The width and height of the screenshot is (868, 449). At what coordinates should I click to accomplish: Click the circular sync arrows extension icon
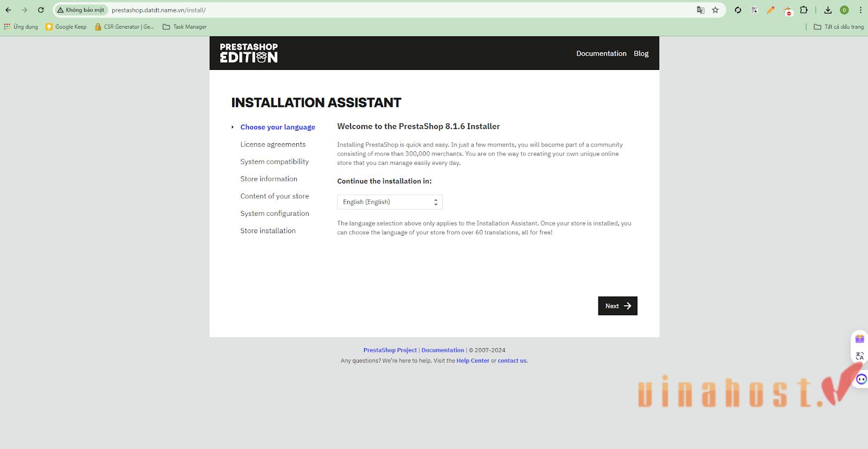(738, 10)
